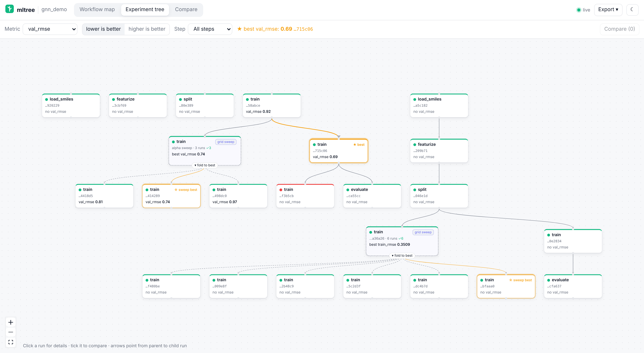This screenshot has width=644, height=353.
Task: Open the Metric val_rmse dropdown
Action: coord(50,29)
